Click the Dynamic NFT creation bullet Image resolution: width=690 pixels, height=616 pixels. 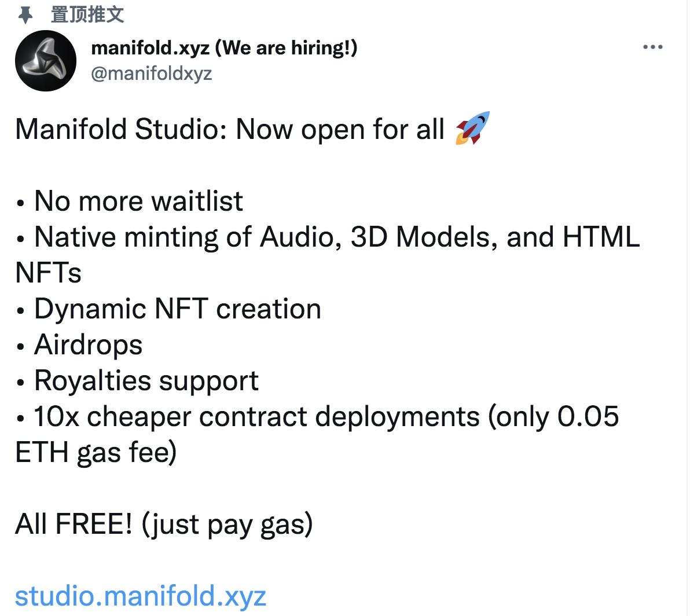(168, 309)
